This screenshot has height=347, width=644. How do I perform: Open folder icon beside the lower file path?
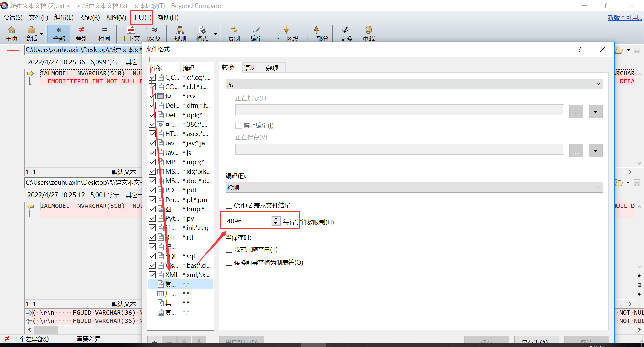click(x=619, y=183)
